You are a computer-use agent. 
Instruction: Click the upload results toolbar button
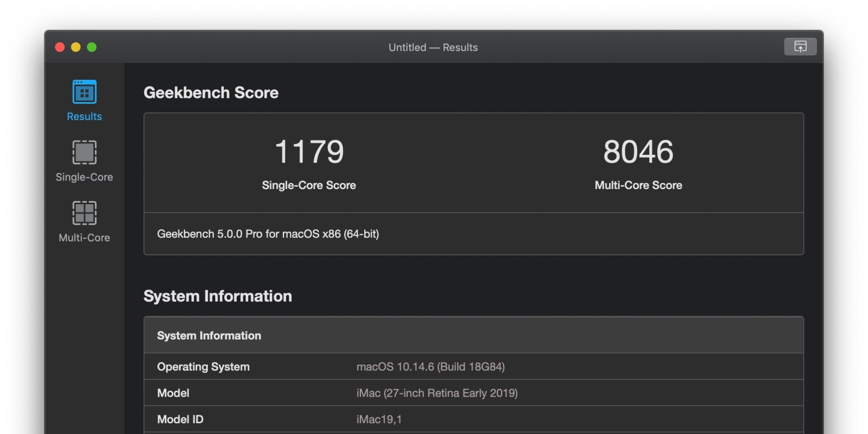pos(800,47)
